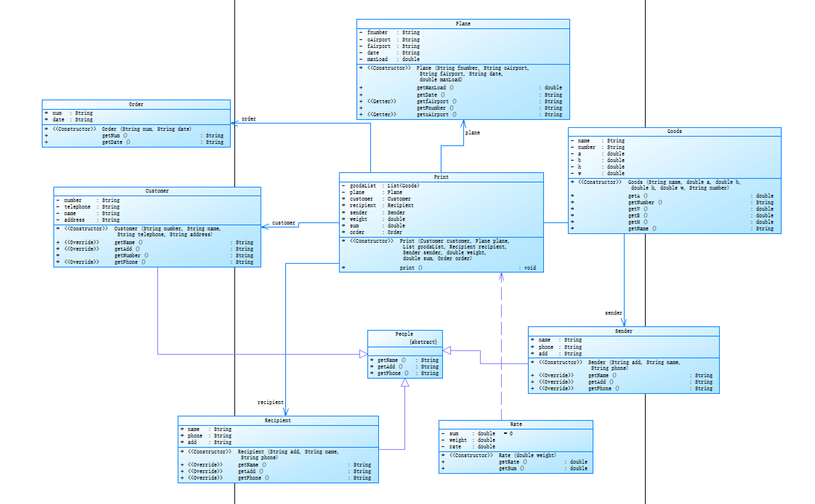
Task: Select the goodsList attribute in Print
Action: coord(363,186)
